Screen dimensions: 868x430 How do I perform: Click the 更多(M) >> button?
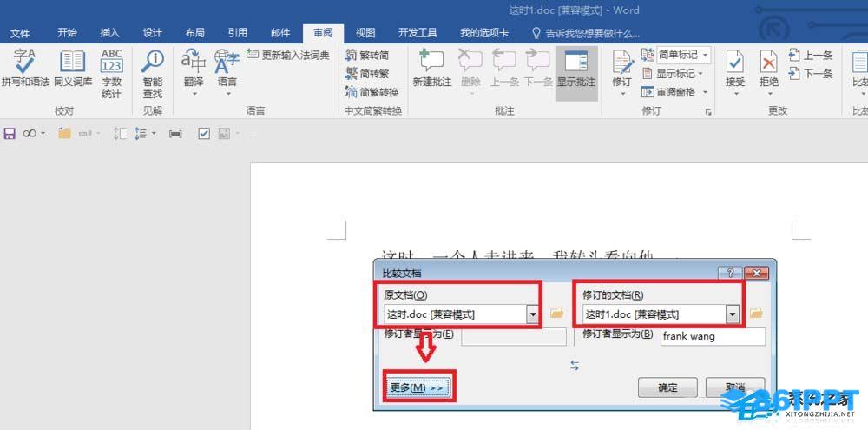click(418, 388)
